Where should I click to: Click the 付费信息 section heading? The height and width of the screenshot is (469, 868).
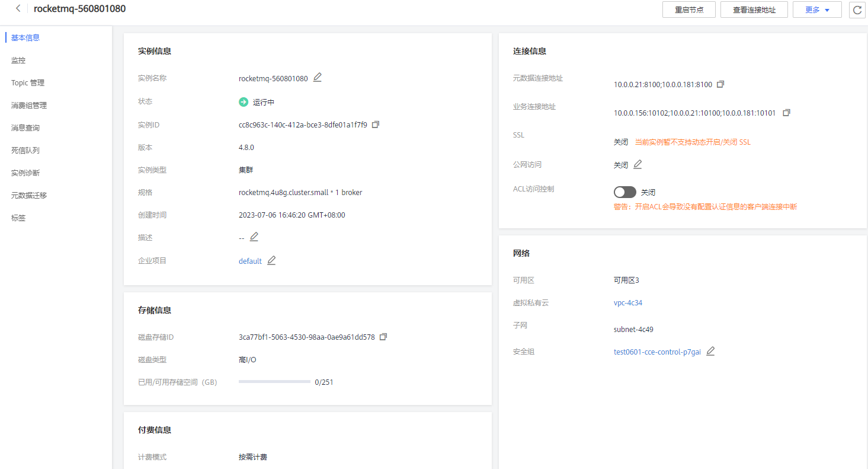(x=155, y=430)
